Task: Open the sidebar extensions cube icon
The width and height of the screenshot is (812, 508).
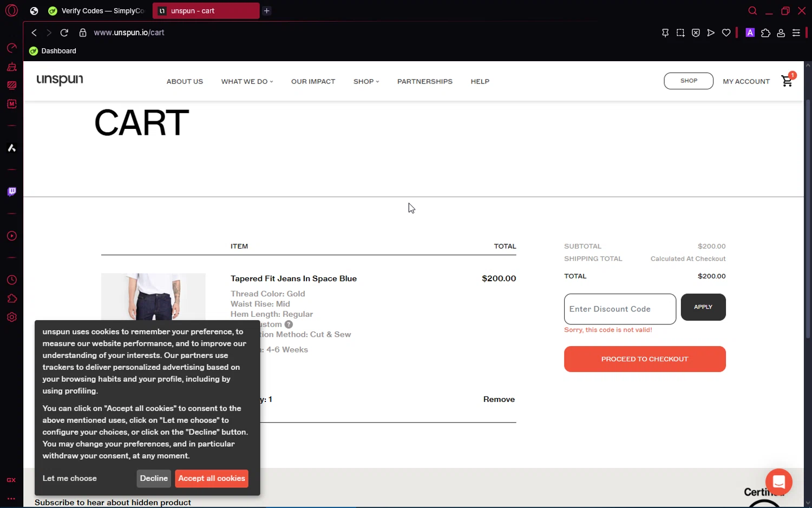Action: 12,299
